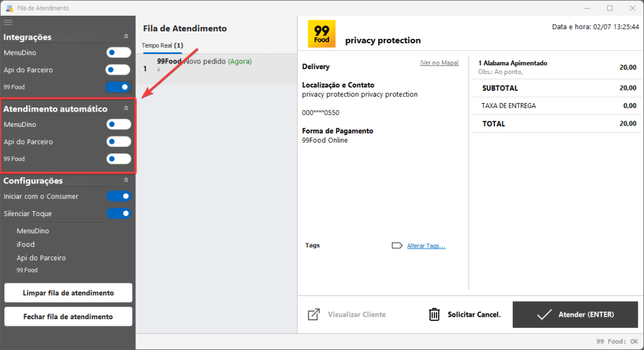644x350 pixels.
Task: Enable 99 Food automatic attendance toggle
Action: [118, 159]
